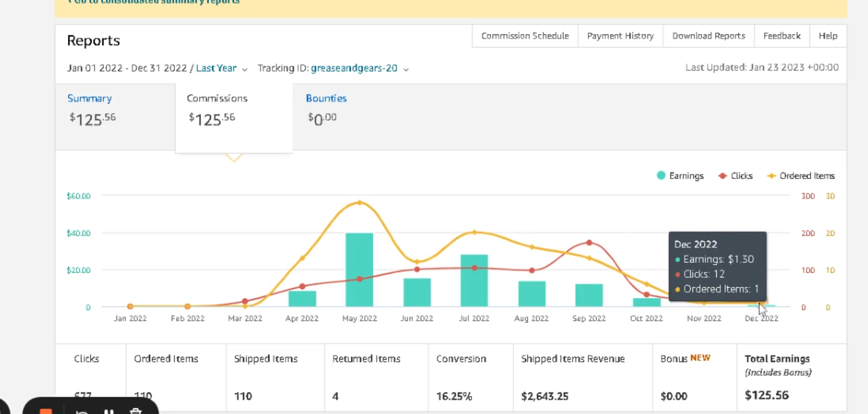Click the tooltip line Earnings: $1.30
Viewport: 868px width, 414px height.
(x=715, y=259)
